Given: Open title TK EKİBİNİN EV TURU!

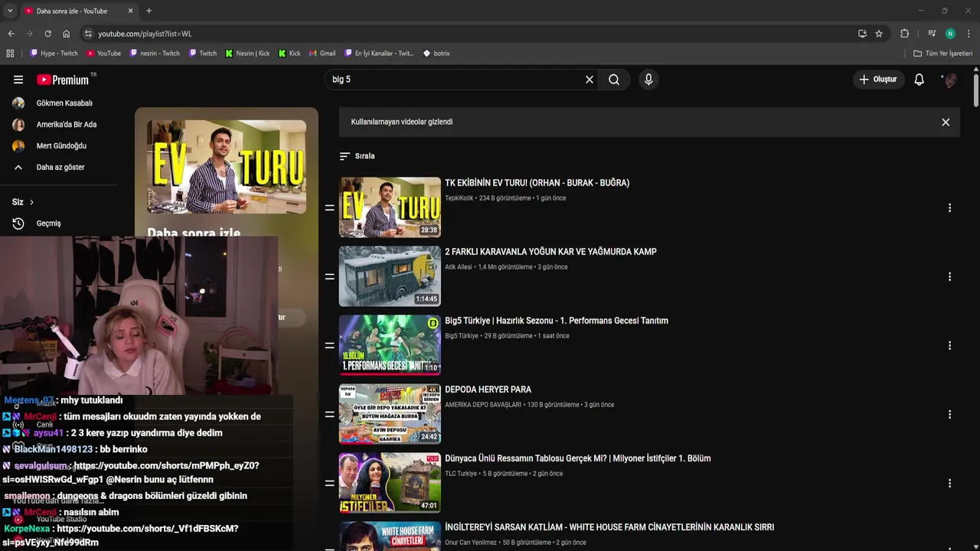Looking at the screenshot, I should [537, 183].
